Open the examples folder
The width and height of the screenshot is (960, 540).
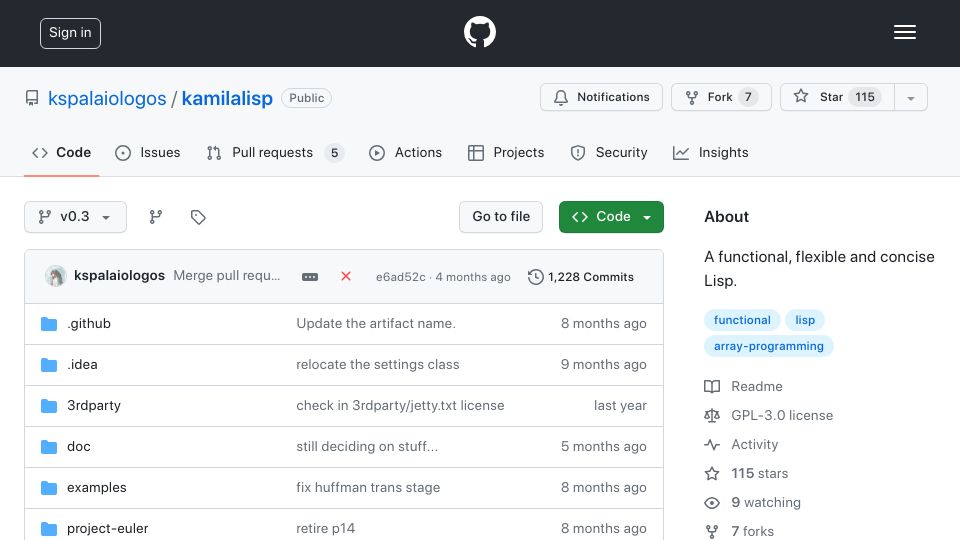click(97, 487)
